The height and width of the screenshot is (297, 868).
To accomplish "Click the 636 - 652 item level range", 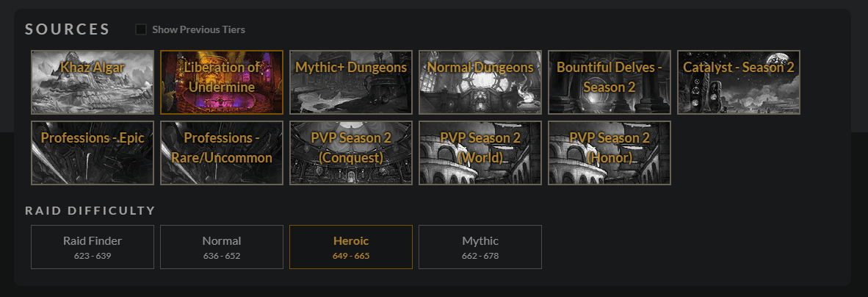I will click(222, 256).
